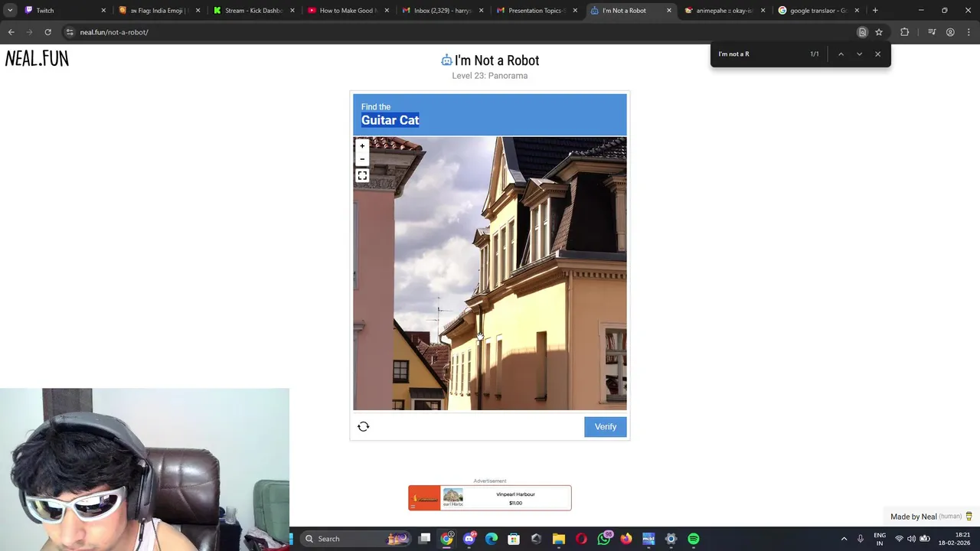The image size is (980, 551).
Task: Show hidden system tray icons
Action: (x=844, y=539)
